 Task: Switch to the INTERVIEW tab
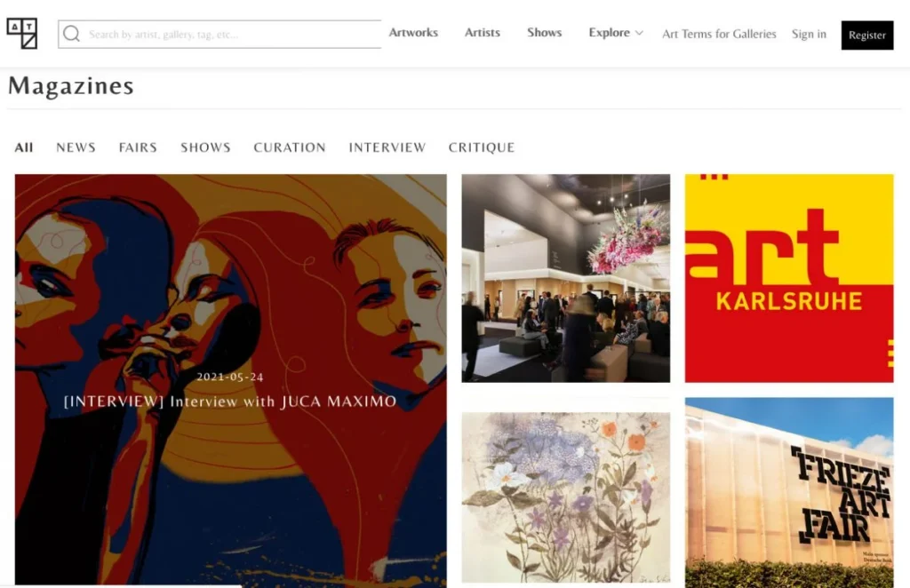point(387,147)
